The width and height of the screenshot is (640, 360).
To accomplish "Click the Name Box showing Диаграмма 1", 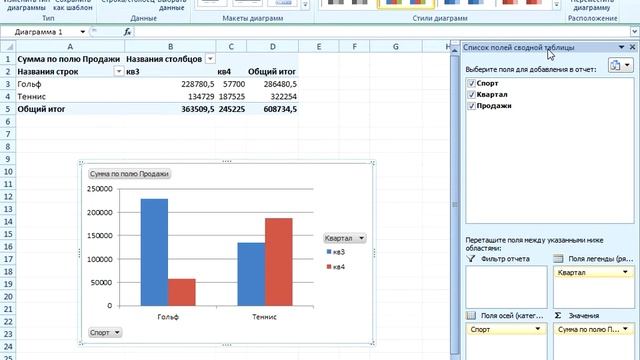I will (39, 32).
